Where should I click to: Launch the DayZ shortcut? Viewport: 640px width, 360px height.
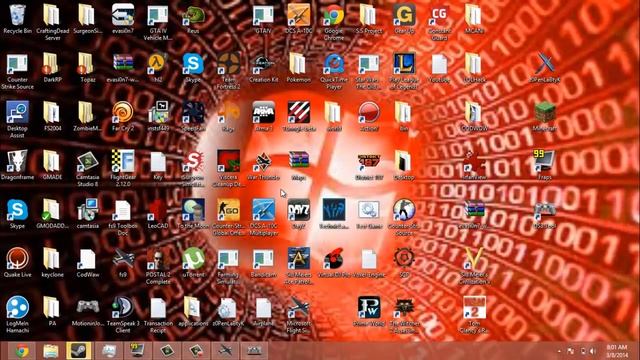coord(298,213)
